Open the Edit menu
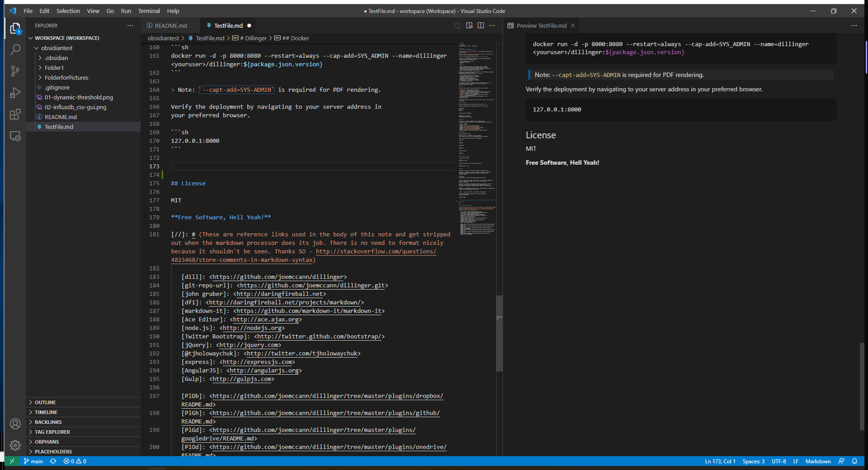This screenshot has width=868, height=470. (x=44, y=11)
